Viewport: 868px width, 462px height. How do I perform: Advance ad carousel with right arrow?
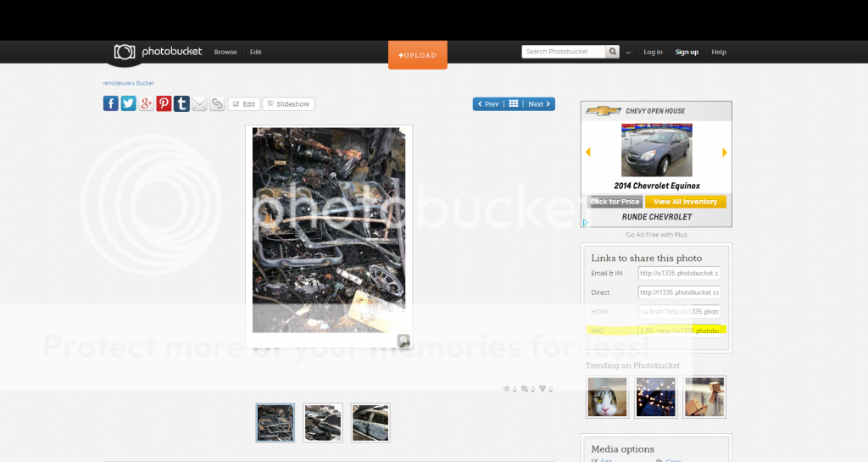(725, 152)
